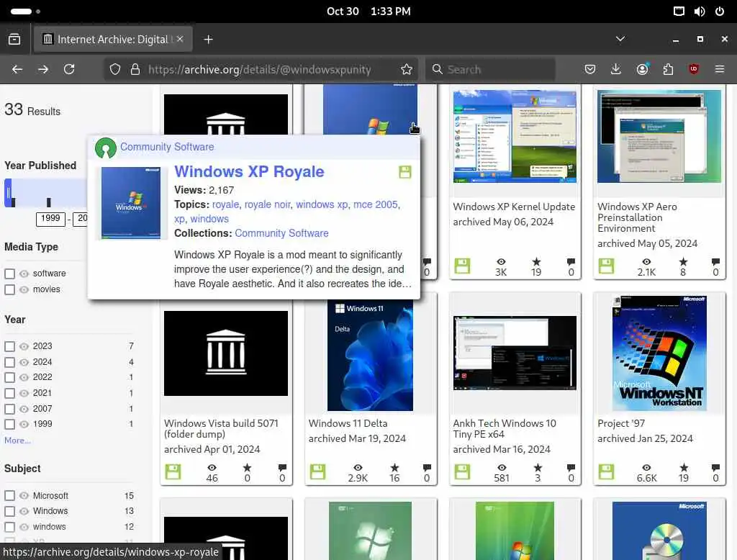Go back to previous page
This screenshot has height=560, width=737.
(x=17, y=69)
